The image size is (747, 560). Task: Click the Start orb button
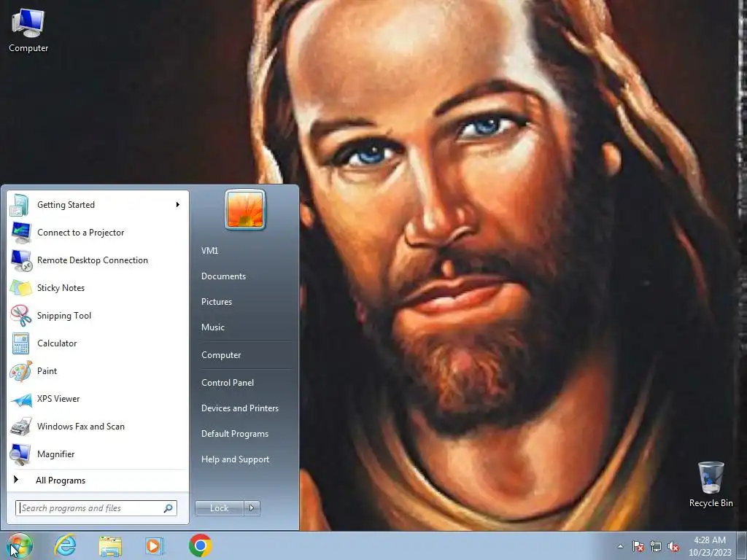[x=20, y=545]
